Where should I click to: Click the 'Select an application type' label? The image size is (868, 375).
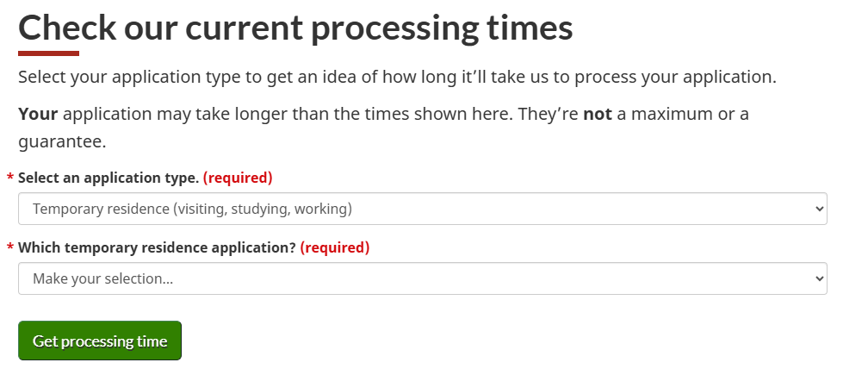(108, 178)
